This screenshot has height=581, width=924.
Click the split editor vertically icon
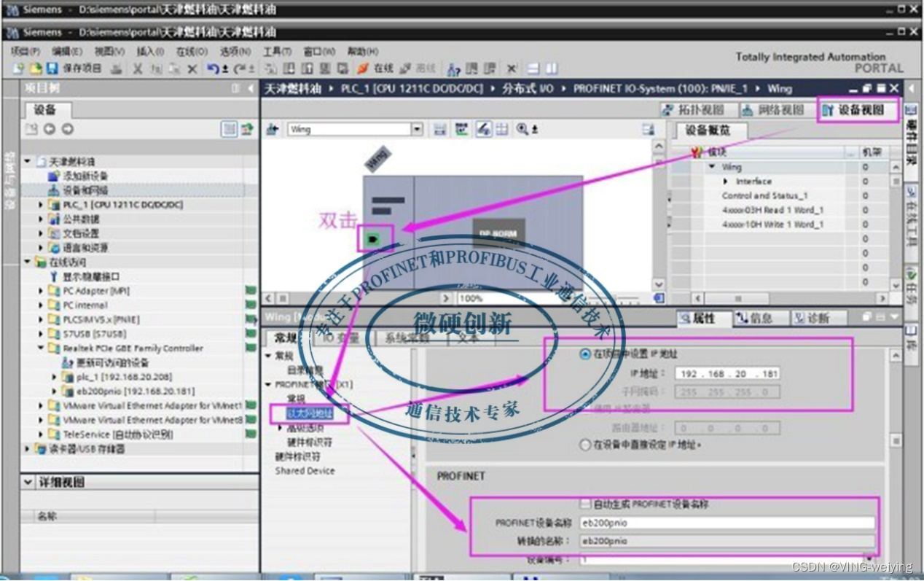(552, 69)
